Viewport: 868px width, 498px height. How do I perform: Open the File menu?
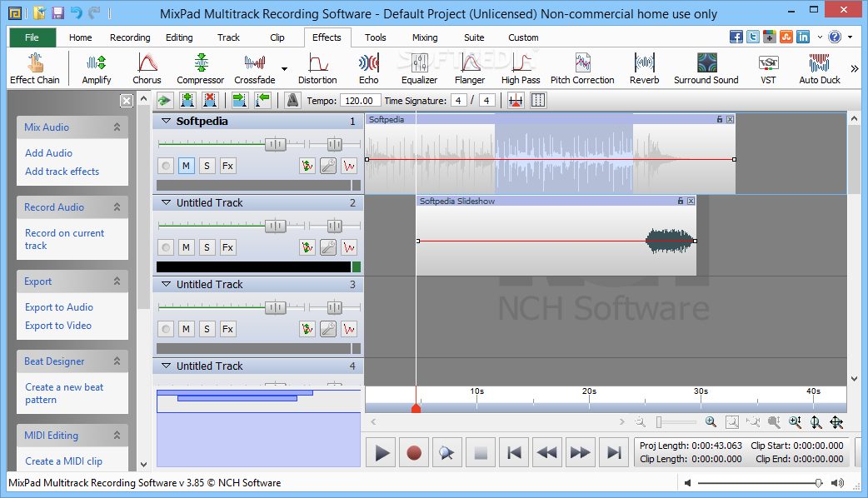coord(32,37)
